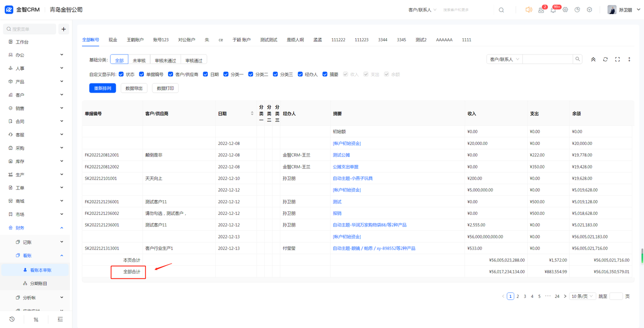Viewport: 644px width, 328px height.
Task: Open the 10条/页 page size dropdown
Action: point(584,296)
